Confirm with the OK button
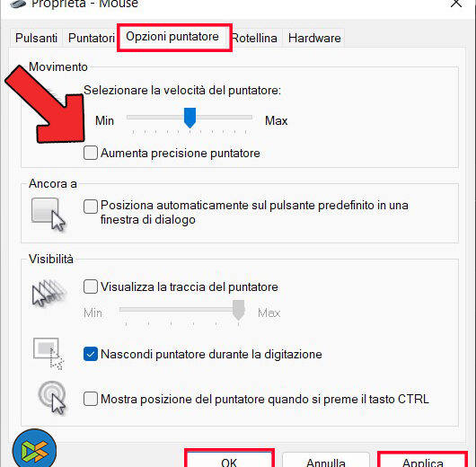Viewport: 476px width, 467px height. point(229,460)
